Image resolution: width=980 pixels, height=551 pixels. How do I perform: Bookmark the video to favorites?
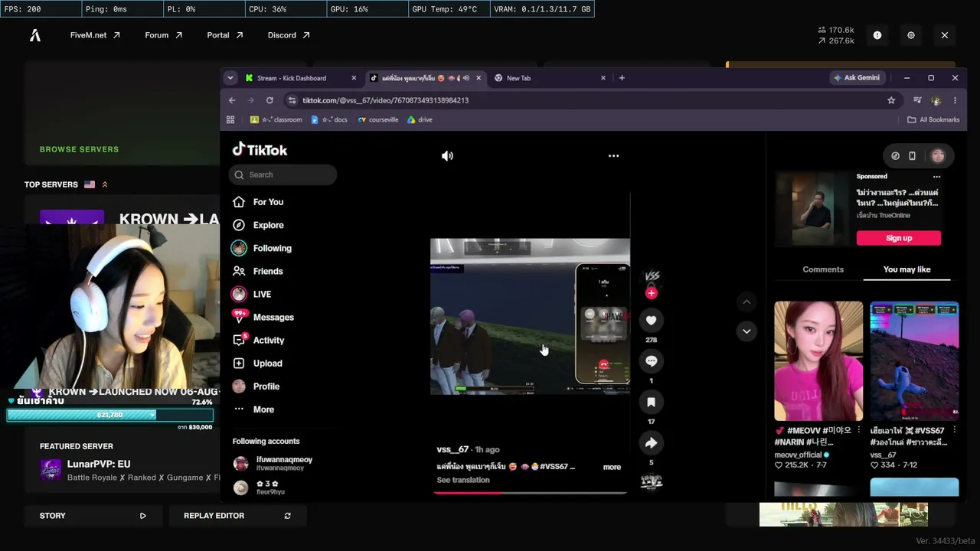pyautogui.click(x=652, y=402)
